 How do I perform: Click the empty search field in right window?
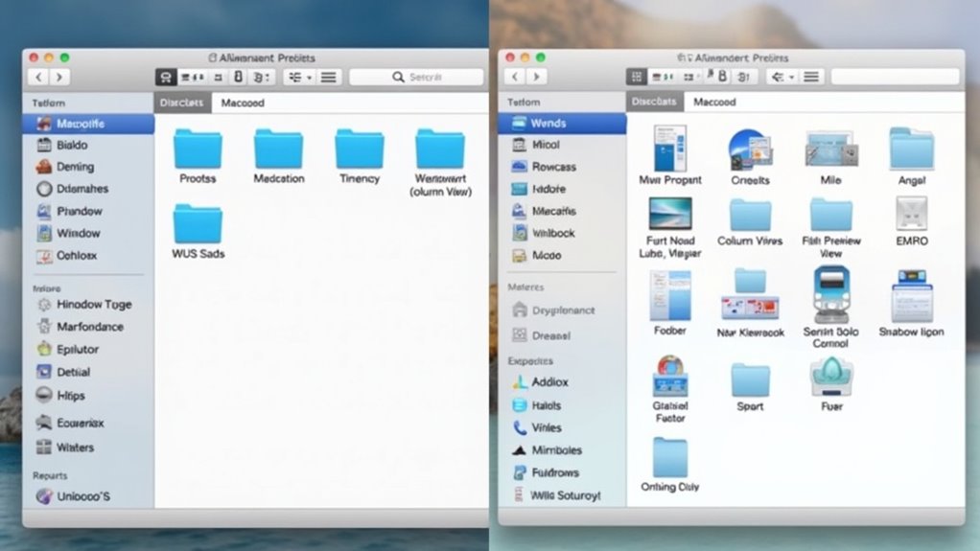pos(895,77)
